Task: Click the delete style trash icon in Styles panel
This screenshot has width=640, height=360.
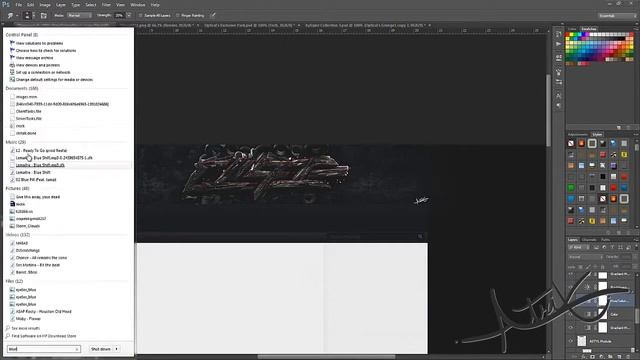Action: coord(629,233)
